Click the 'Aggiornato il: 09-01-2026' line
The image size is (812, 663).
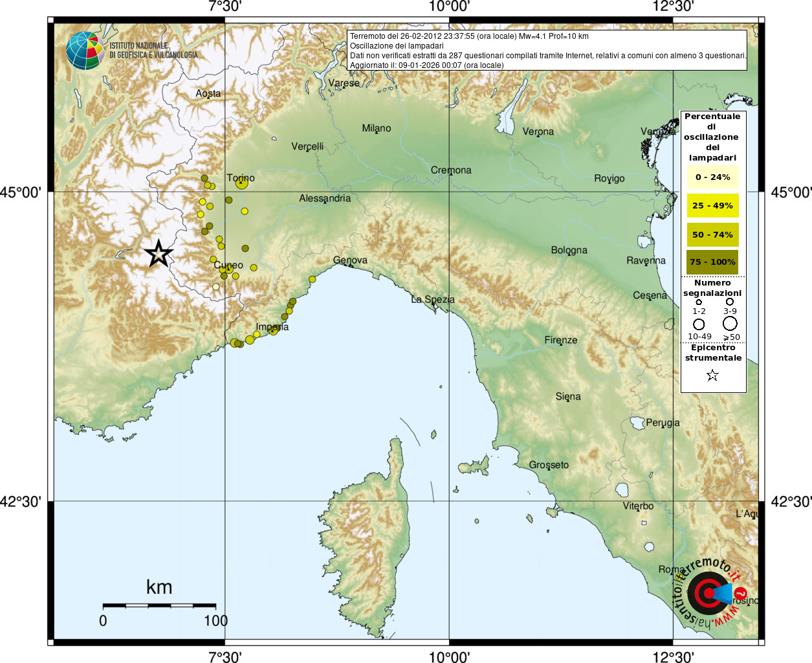[426, 65]
